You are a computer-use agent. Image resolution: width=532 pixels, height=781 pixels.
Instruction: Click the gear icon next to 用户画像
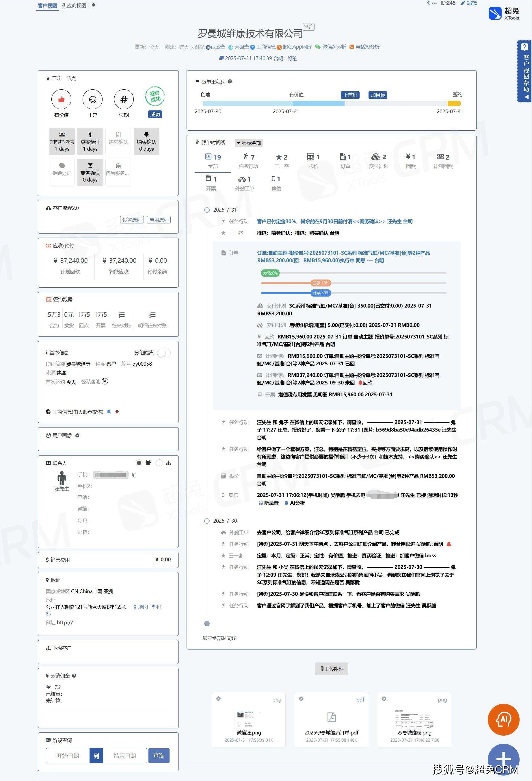(77, 435)
